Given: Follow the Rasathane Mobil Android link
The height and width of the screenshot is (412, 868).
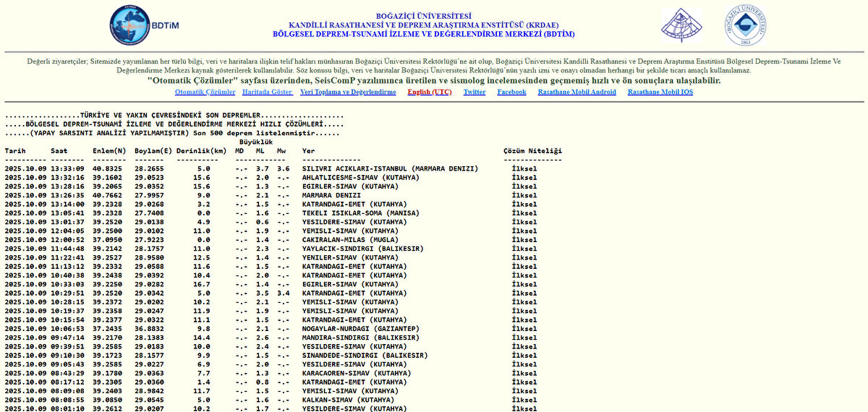Looking at the screenshot, I should tap(576, 92).
